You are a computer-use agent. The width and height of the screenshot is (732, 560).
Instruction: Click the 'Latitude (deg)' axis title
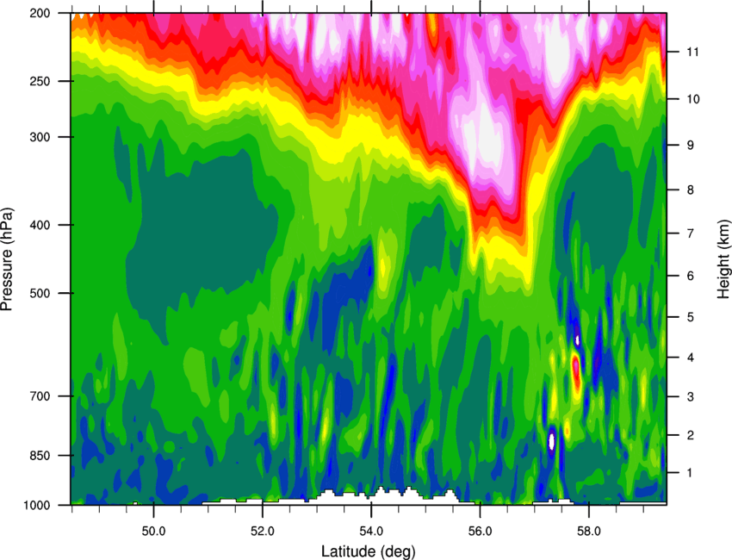pyautogui.click(x=369, y=551)
